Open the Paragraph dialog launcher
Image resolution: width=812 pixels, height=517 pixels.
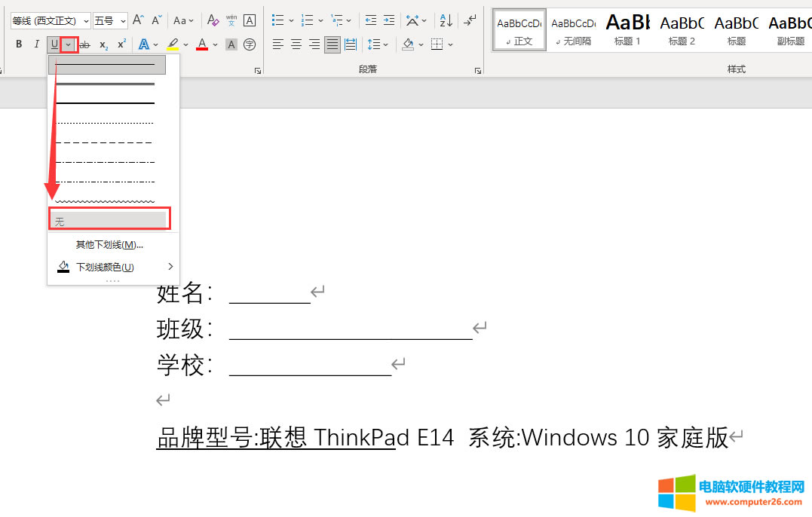[478, 71]
